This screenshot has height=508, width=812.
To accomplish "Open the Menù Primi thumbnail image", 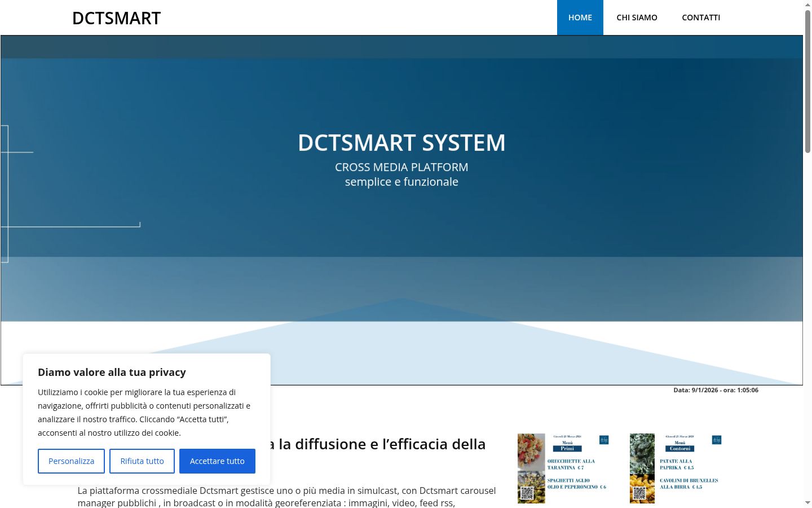I will coord(564,468).
